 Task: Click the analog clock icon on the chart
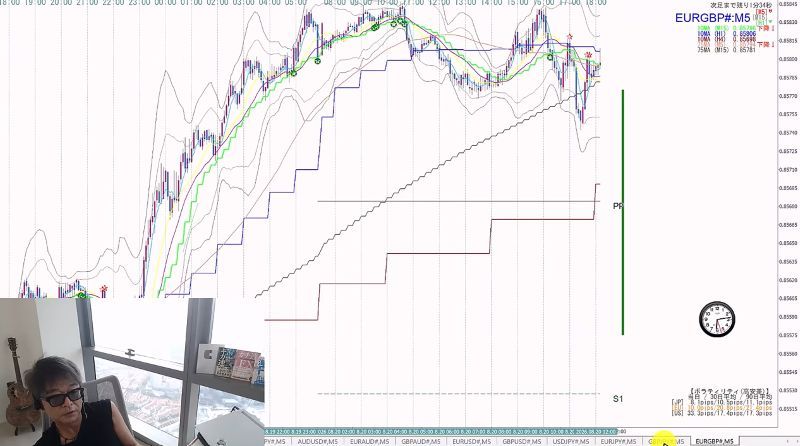tap(717, 319)
